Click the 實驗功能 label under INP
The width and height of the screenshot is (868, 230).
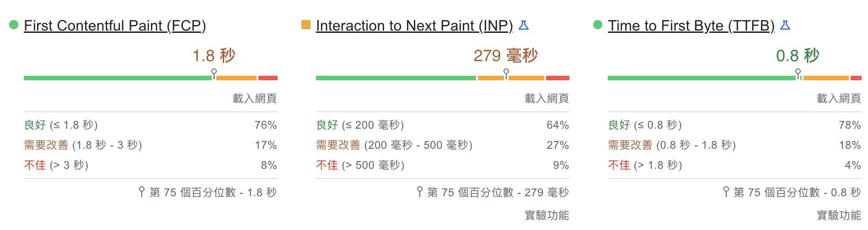(x=547, y=215)
